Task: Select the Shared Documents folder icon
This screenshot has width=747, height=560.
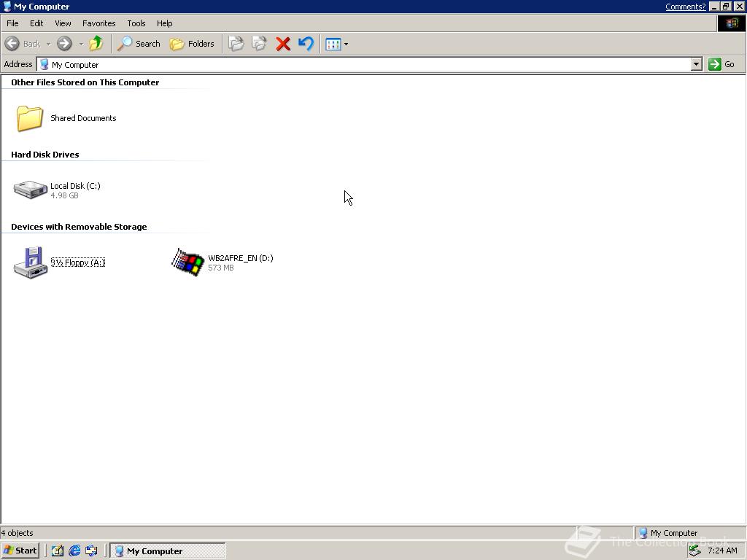Action: [x=29, y=118]
